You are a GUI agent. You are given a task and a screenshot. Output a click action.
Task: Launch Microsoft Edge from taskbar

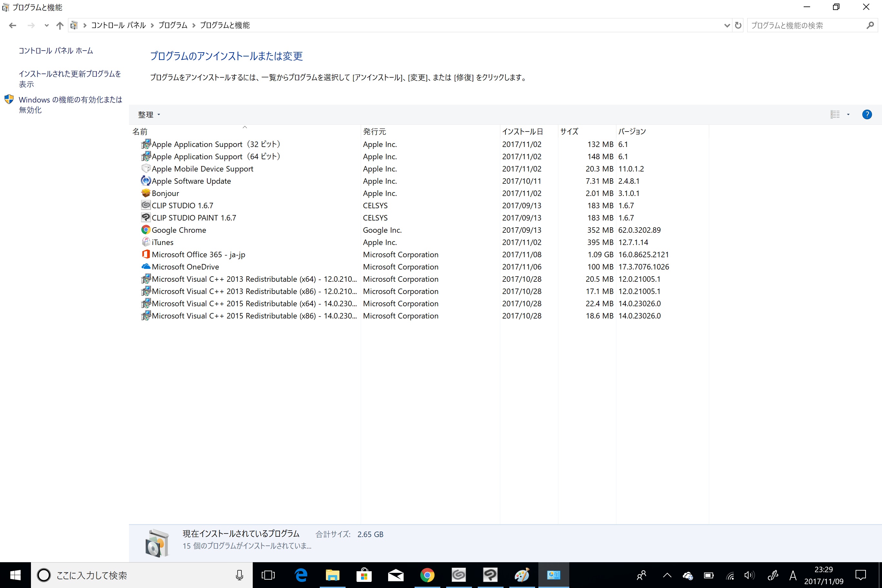click(301, 575)
